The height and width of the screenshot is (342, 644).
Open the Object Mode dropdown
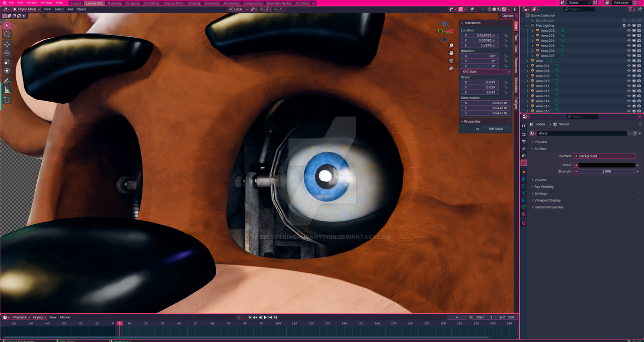26,9
